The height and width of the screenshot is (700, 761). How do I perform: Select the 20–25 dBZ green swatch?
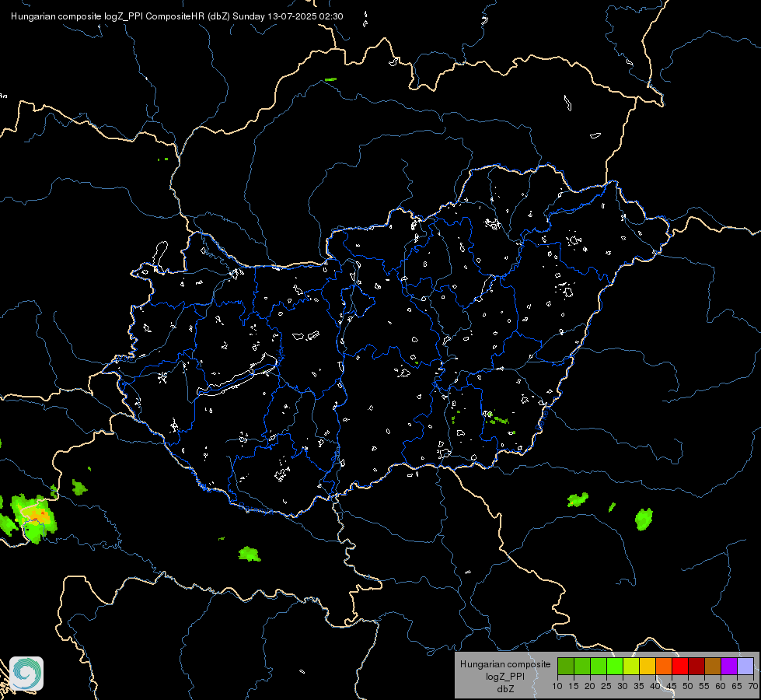coord(599,666)
